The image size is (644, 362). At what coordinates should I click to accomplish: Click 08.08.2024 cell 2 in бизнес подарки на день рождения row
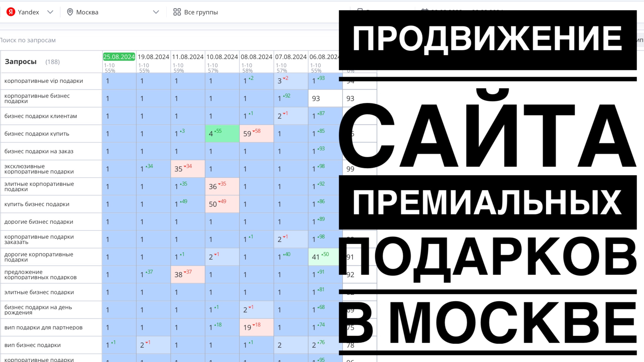tap(256, 310)
